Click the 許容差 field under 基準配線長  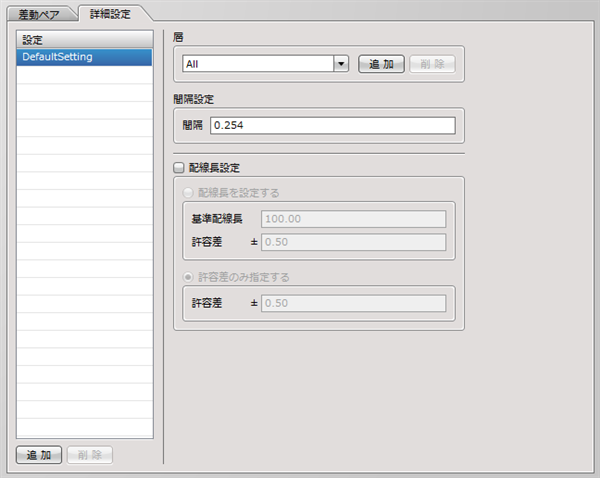pos(353,242)
